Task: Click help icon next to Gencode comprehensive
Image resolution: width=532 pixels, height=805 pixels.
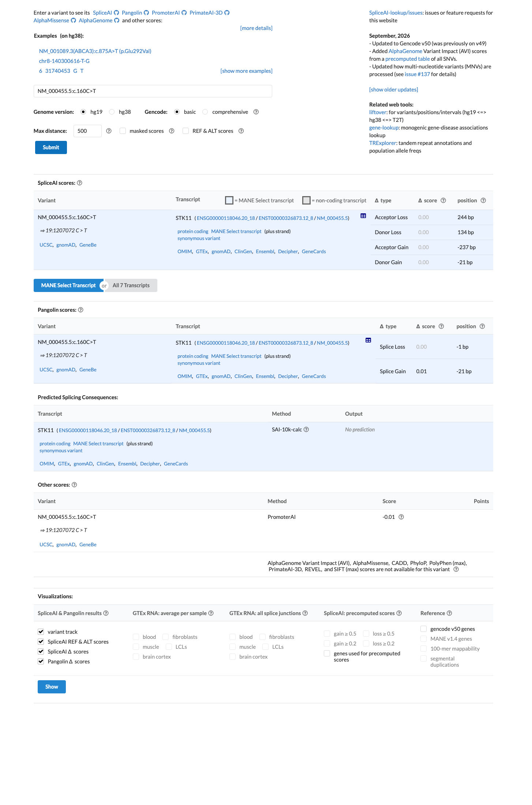Action: tap(256, 112)
